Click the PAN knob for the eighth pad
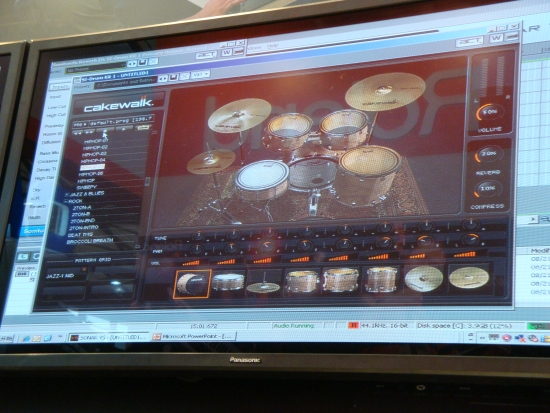Screen dimensions: 550x413 [x=470, y=239]
